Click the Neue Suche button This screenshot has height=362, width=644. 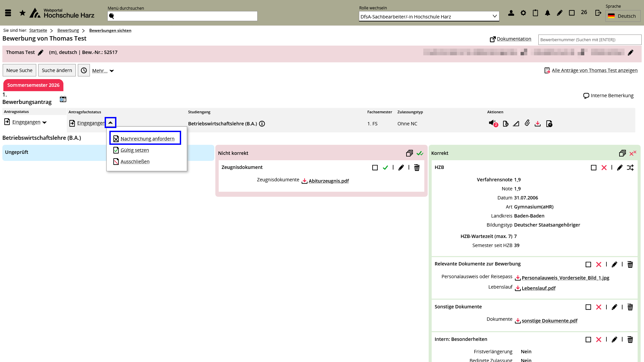click(x=19, y=70)
